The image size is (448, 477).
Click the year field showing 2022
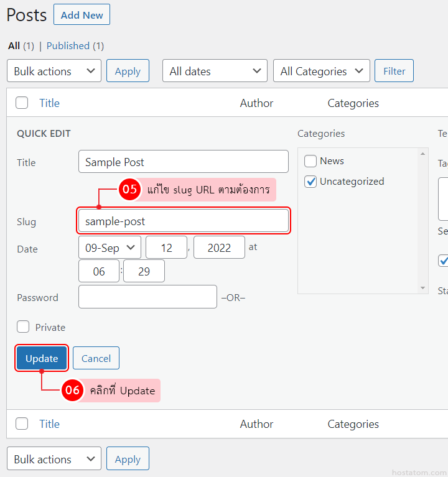219,248
